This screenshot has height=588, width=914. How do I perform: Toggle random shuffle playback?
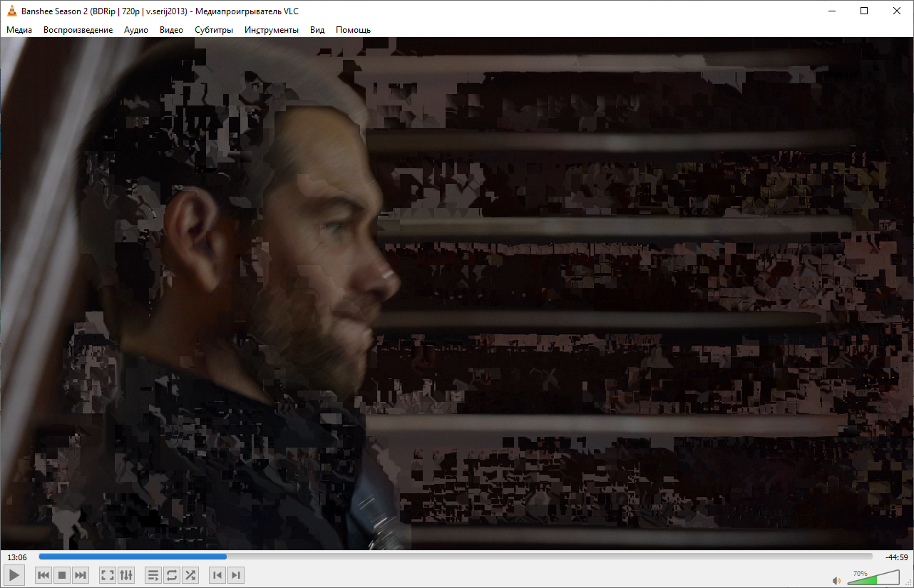tap(190, 575)
